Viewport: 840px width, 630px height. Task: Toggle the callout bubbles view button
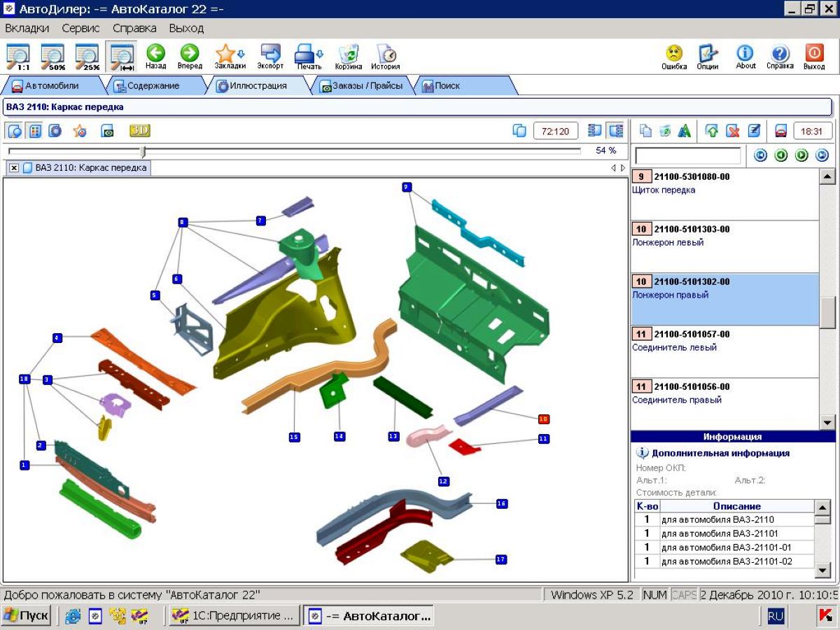[15, 131]
